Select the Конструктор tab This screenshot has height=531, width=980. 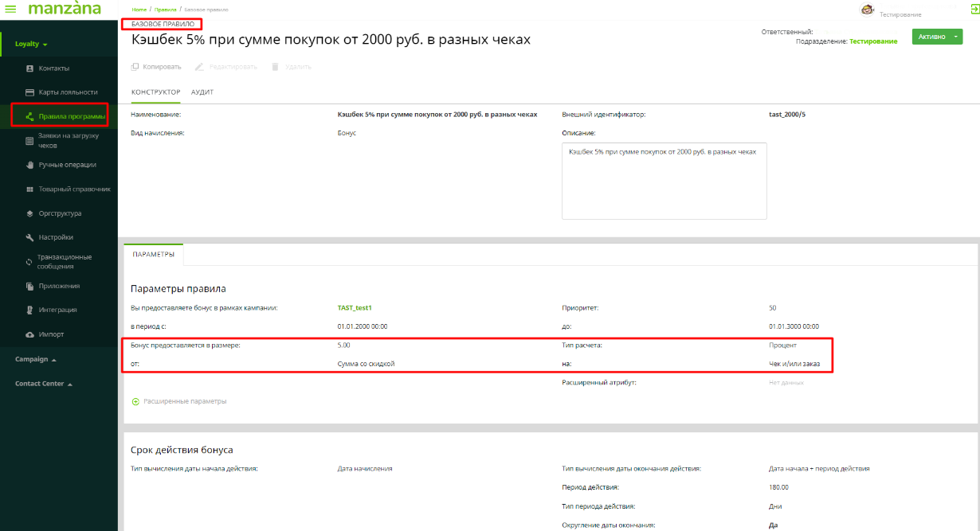point(155,92)
